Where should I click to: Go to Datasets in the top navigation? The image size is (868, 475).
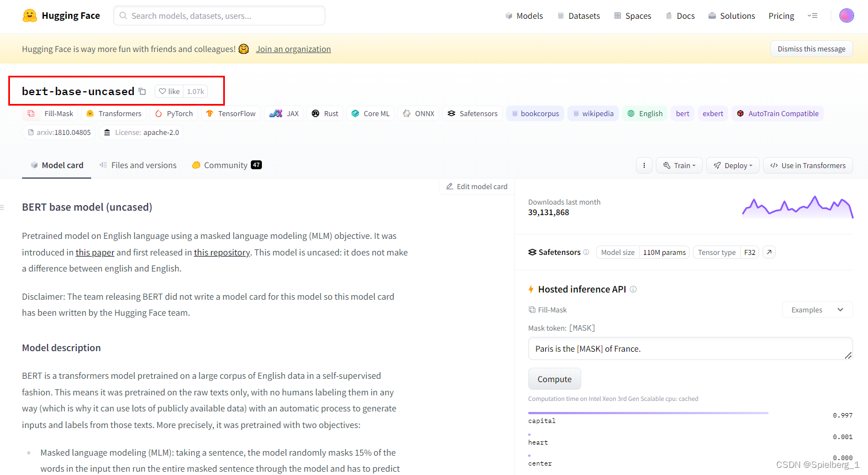point(578,15)
